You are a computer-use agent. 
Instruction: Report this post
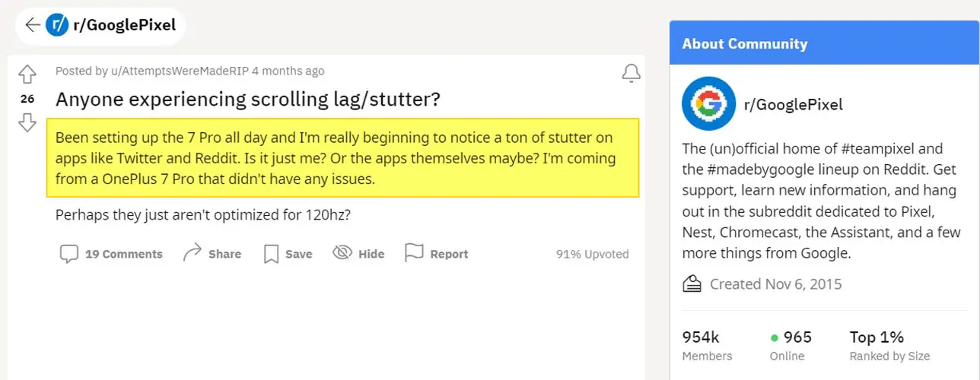(449, 254)
